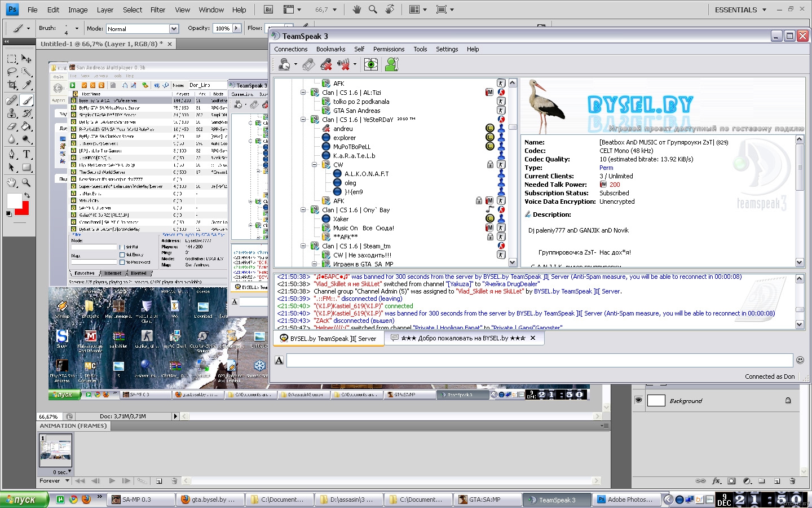This screenshot has width=812, height=508.
Task: Select the Pen tool
Action: pos(11,154)
